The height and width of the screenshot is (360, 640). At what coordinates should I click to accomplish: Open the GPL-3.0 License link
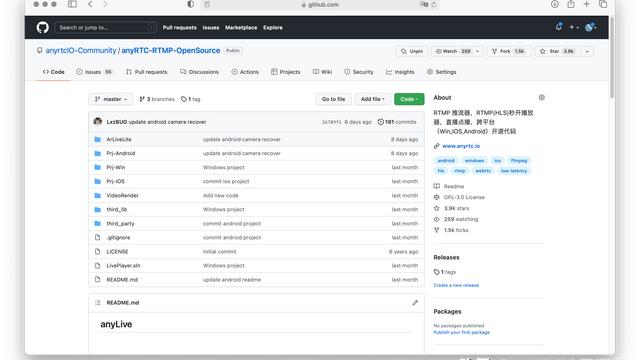tap(464, 197)
